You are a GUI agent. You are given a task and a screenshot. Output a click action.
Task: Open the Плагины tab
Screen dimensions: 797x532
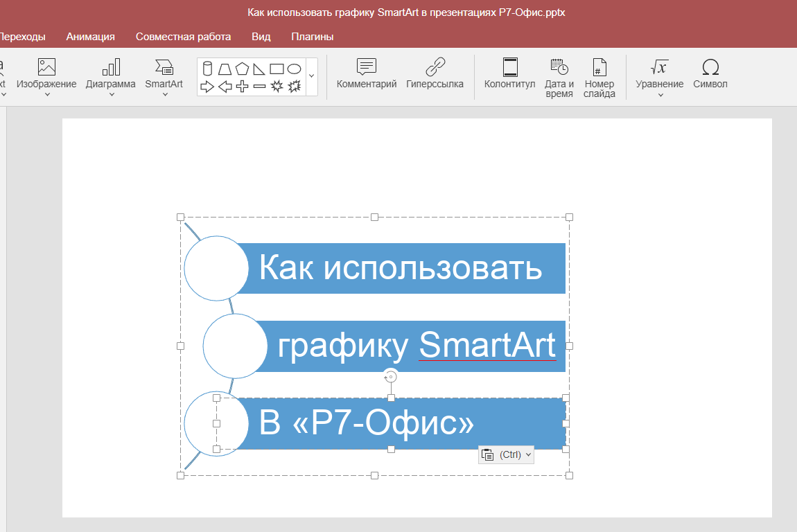point(312,37)
